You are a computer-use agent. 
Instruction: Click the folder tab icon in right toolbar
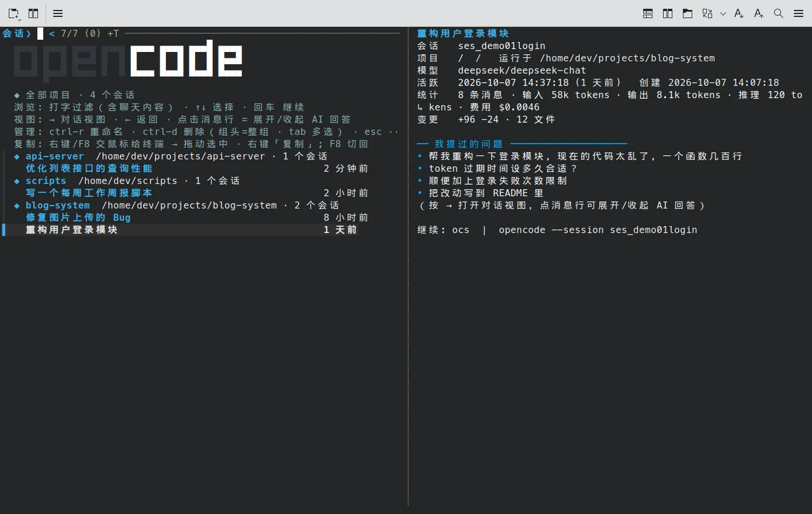pyautogui.click(x=688, y=13)
